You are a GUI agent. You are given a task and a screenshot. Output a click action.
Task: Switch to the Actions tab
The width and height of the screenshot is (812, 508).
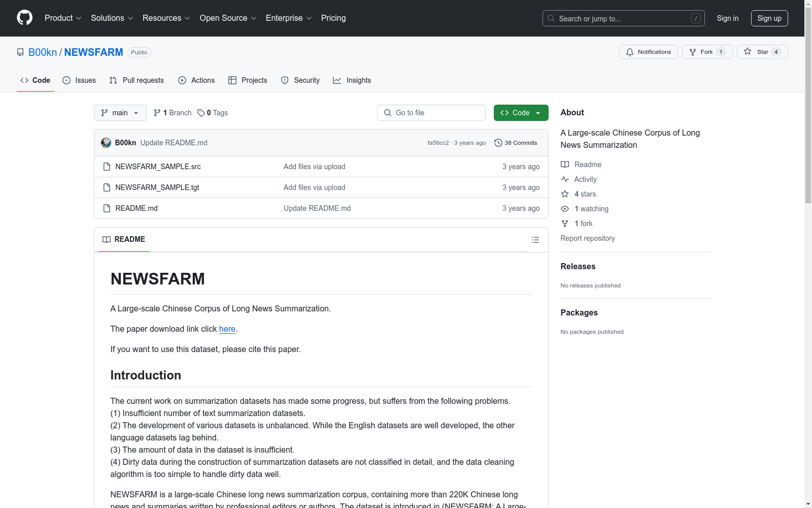pyautogui.click(x=196, y=80)
